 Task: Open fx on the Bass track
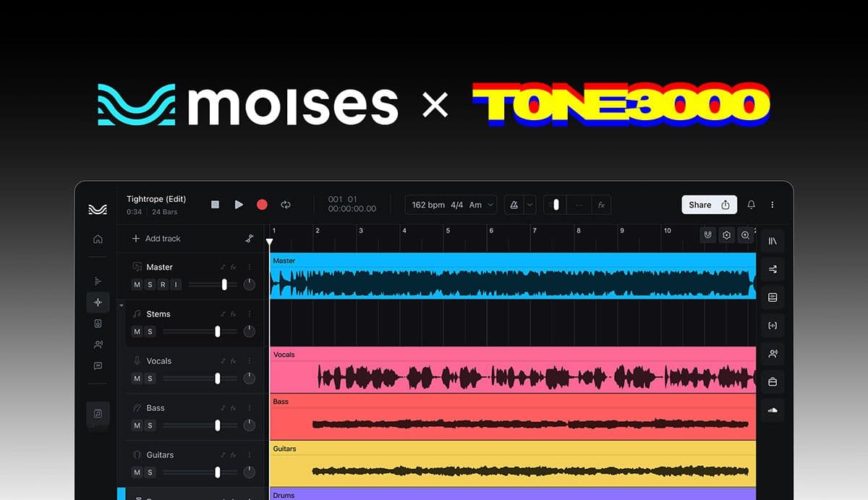point(233,409)
